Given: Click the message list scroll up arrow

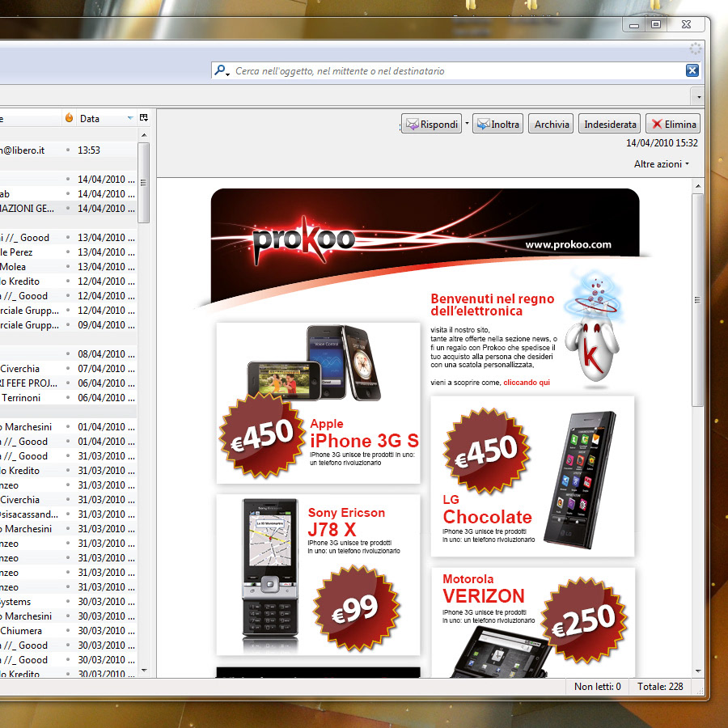Looking at the screenshot, I should point(144,134).
